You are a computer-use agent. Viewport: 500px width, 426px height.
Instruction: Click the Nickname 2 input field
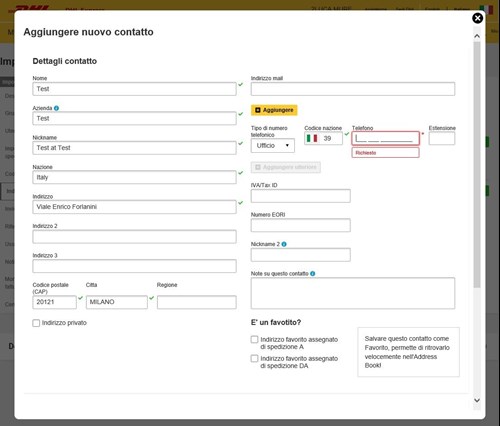301,255
